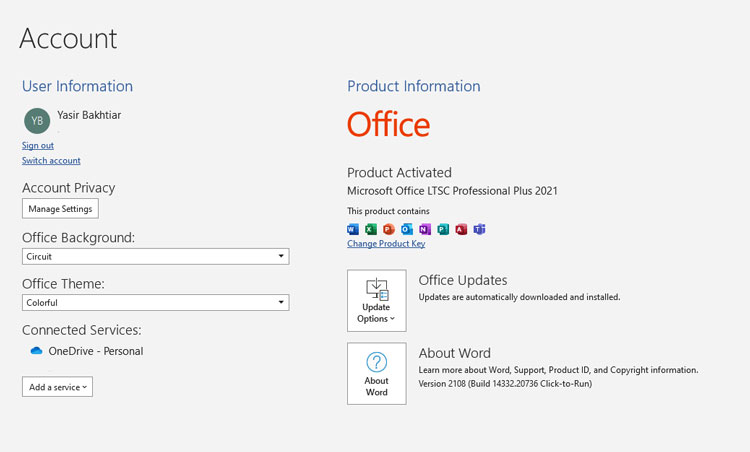
Task: Click the Outlook app icon
Action: coord(407,229)
